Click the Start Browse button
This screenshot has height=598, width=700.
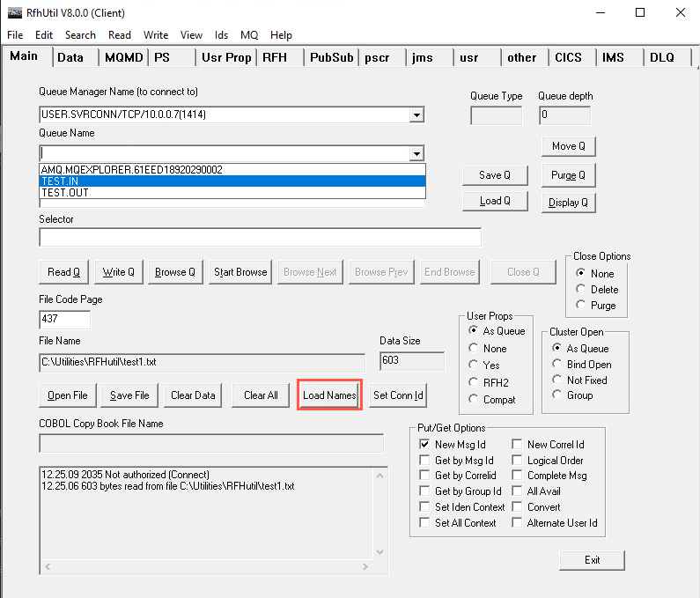point(240,272)
